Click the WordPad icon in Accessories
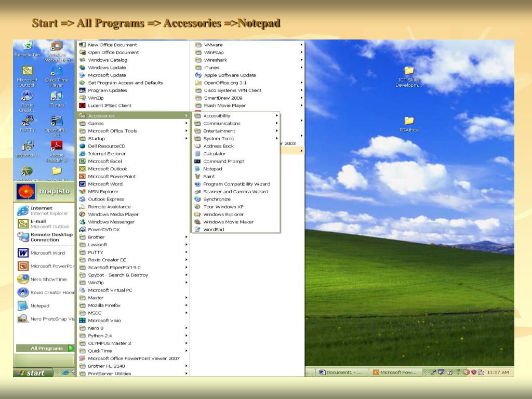Image resolution: width=532 pixels, height=399 pixels. 198,229
